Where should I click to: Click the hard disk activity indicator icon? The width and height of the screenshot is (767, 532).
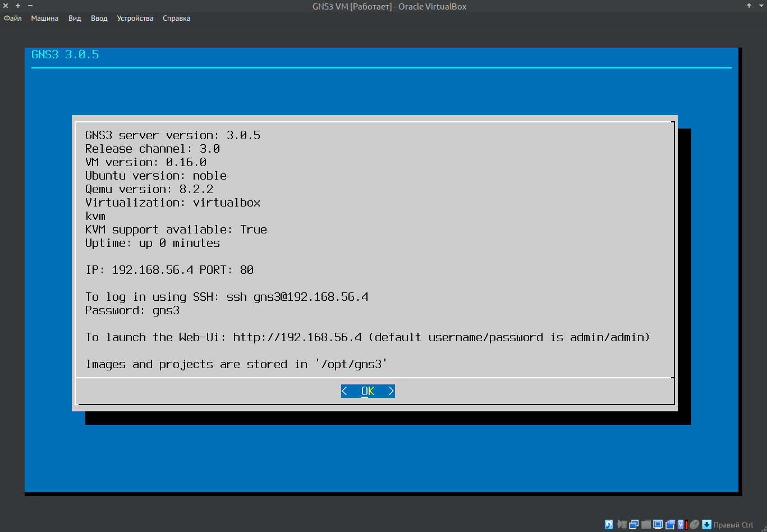click(609, 525)
